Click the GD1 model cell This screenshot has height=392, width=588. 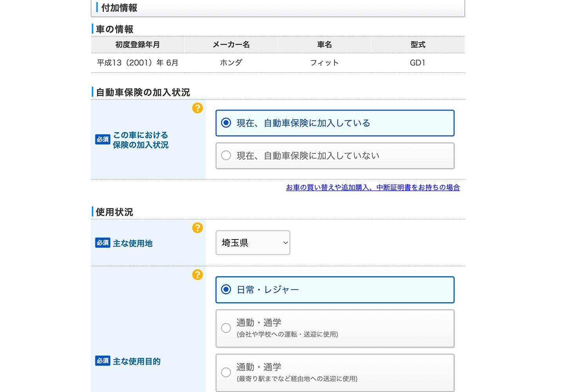tap(418, 63)
